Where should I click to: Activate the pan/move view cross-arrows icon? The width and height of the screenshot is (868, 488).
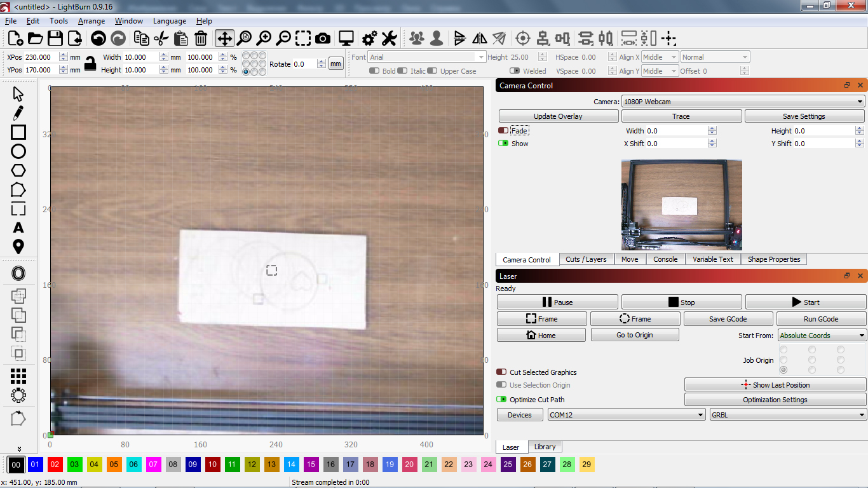[x=224, y=39]
